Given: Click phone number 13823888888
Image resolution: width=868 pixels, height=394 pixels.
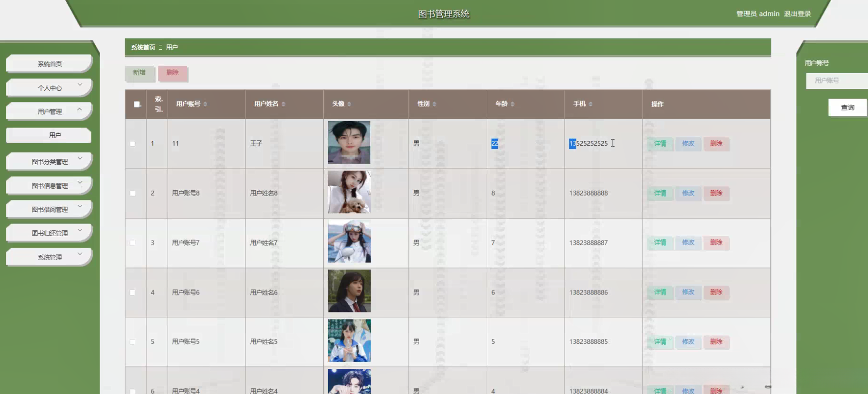Looking at the screenshot, I should click(589, 193).
